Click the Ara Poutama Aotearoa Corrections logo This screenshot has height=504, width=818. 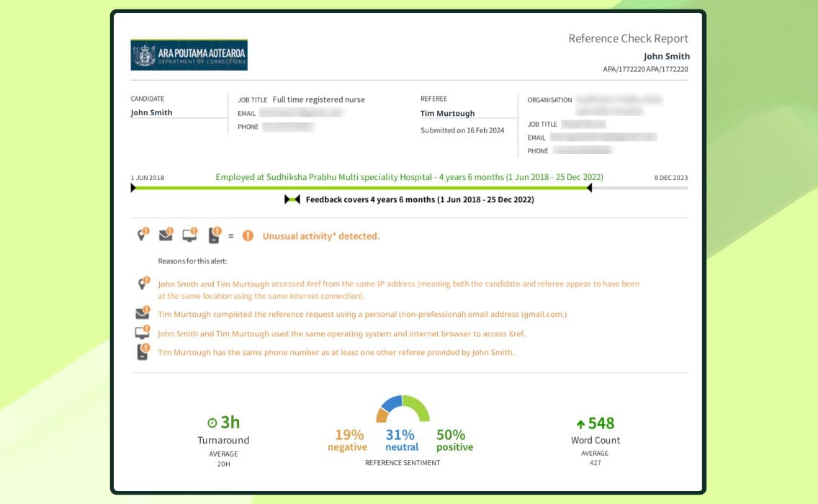[x=189, y=55]
